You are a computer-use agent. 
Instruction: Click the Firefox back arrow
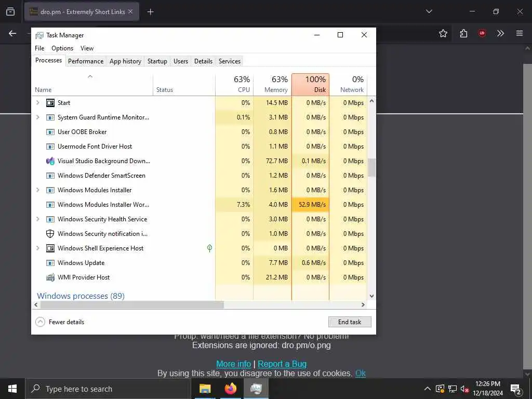(x=12, y=33)
